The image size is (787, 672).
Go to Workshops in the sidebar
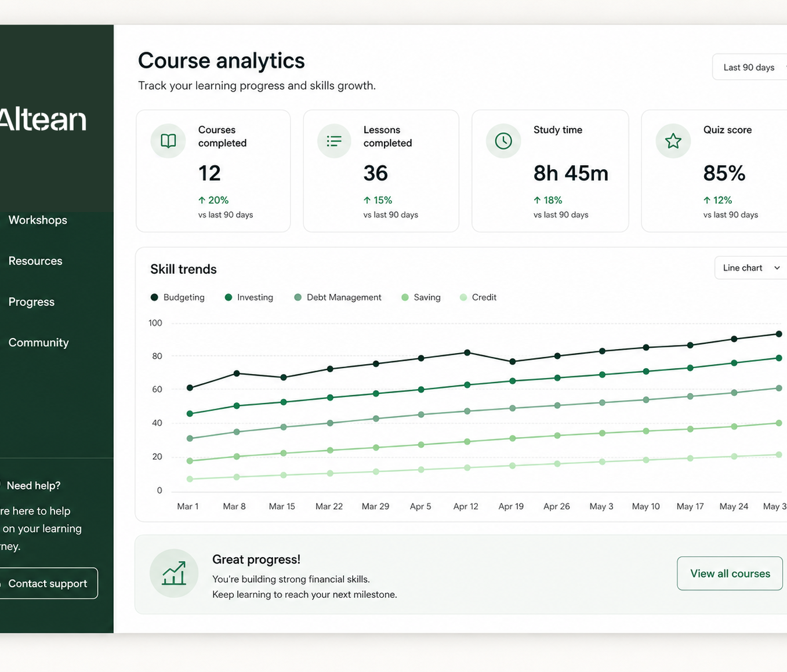[38, 220]
